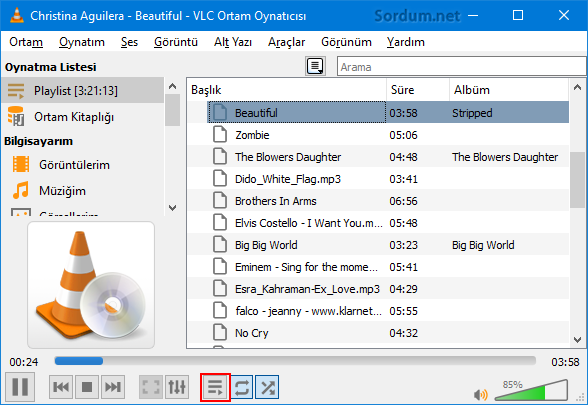
Task: Click the total time 03:58 label
Action: click(565, 362)
